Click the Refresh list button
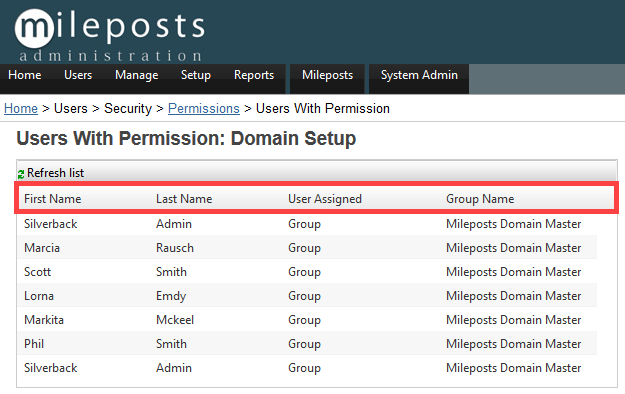The height and width of the screenshot is (394, 625). tap(51, 173)
